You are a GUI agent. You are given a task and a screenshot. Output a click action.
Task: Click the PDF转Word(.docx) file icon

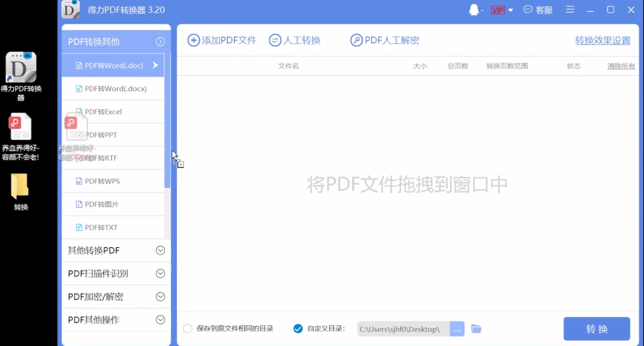(79, 89)
